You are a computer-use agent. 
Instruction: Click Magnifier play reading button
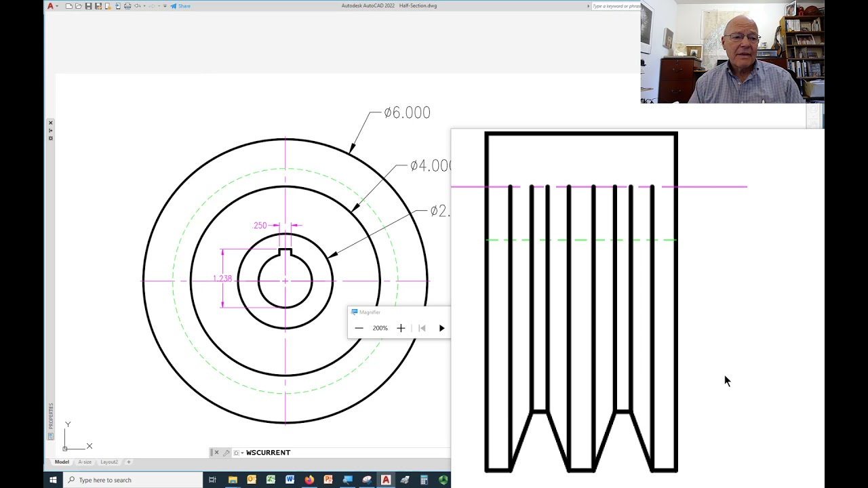(x=441, y=328)
